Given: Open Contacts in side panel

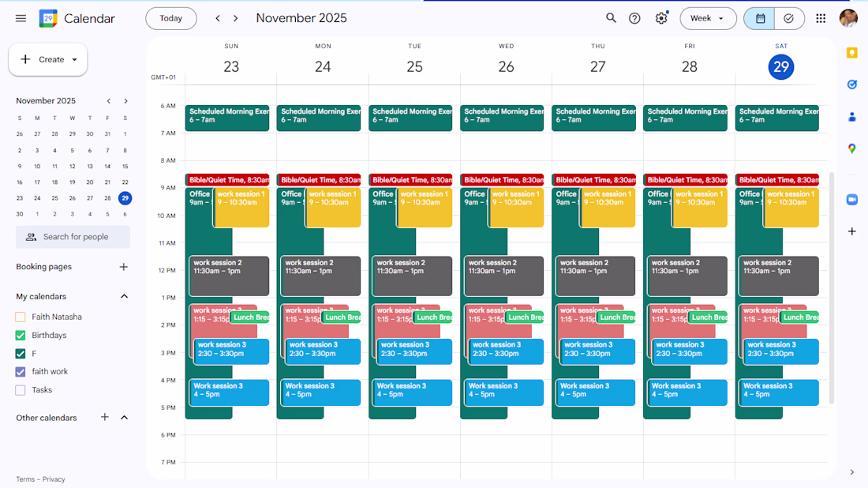Looking at the screenshot, I should coord(852,116).
